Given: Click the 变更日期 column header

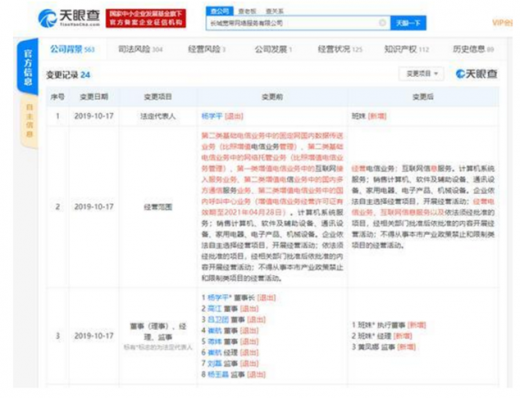Looking at the screenshot, I should [x=94, y=97].
